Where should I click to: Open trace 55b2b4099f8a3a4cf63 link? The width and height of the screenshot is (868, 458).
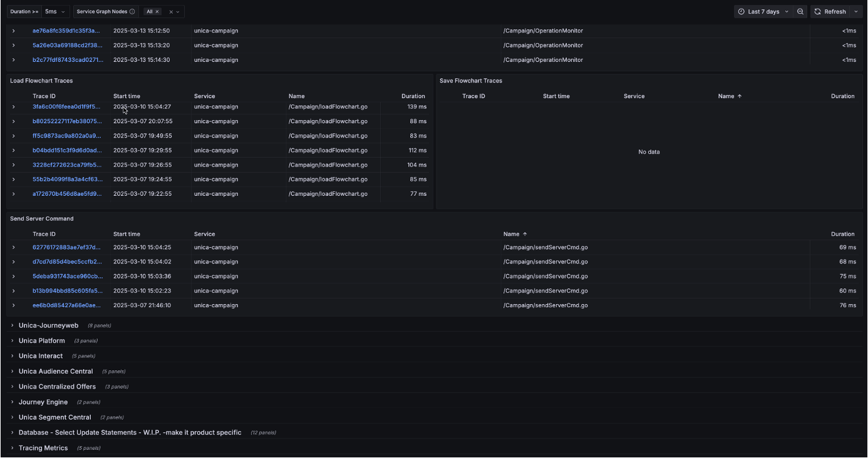(68, 180)
